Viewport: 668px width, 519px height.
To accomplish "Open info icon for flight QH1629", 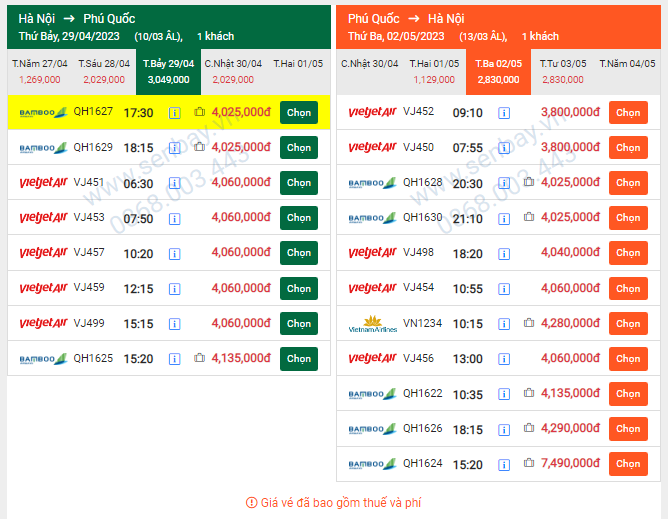I will point(174,148).
